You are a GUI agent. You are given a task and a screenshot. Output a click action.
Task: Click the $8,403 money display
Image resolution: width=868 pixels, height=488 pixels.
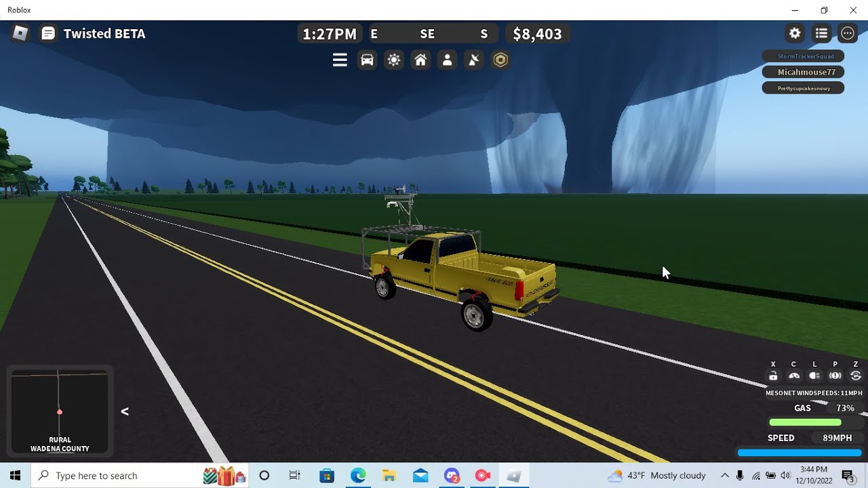tap(537, 34)
